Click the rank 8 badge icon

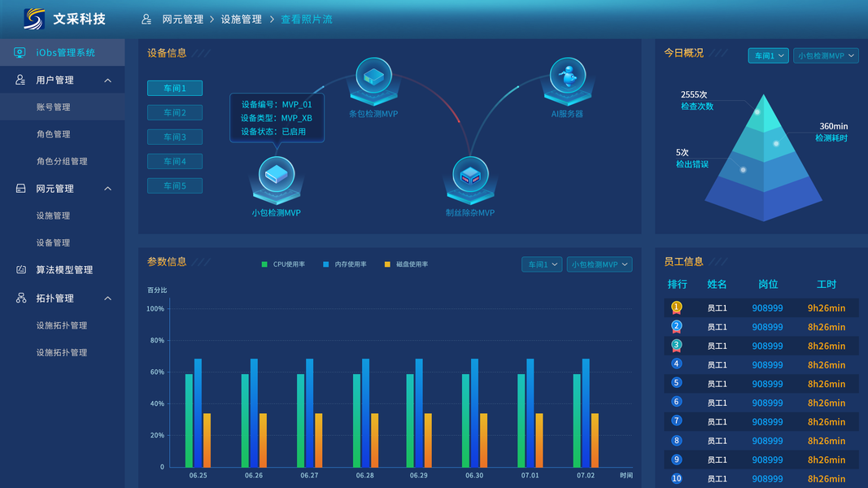tap(677, 440)
